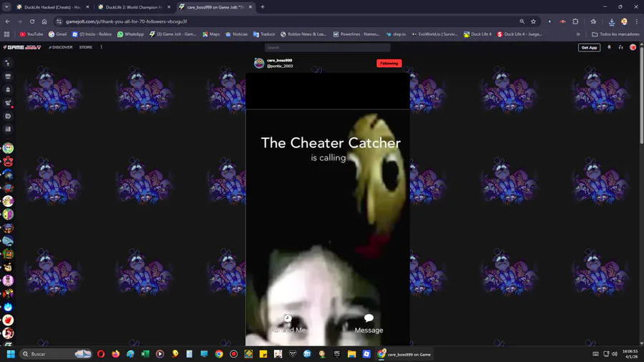Open the DISCOVER page

click(60, 47)
